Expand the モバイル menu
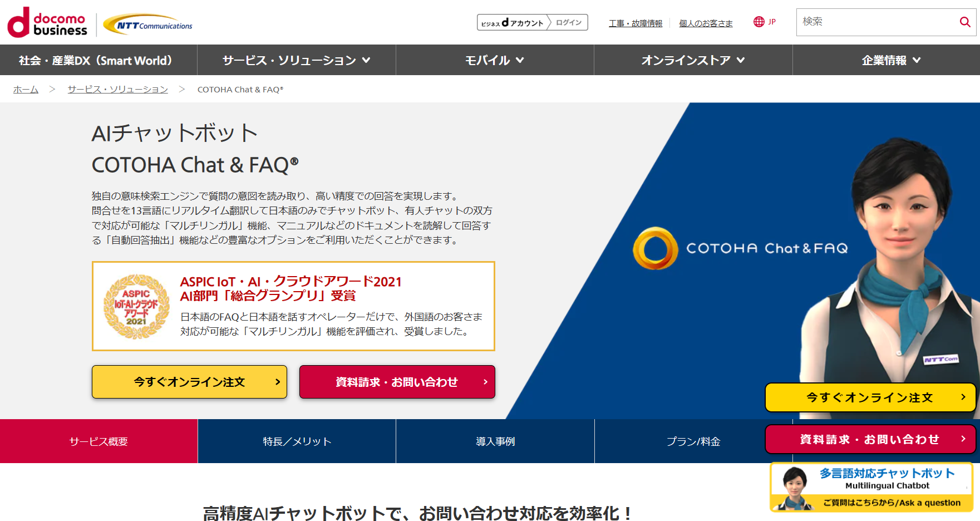 pyautogui.click(x=495, y=60)
